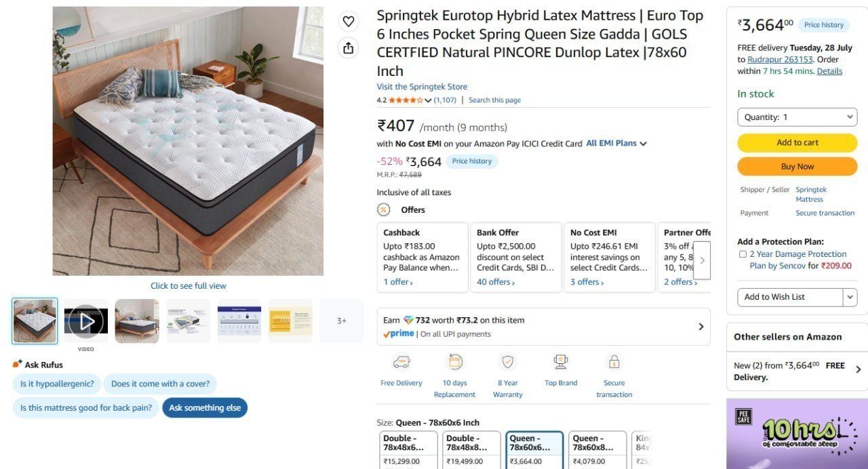The height and width of the screenshot is (469, 868).
Task: Click the Add to cart button
Action: click(x=797, y=143)
